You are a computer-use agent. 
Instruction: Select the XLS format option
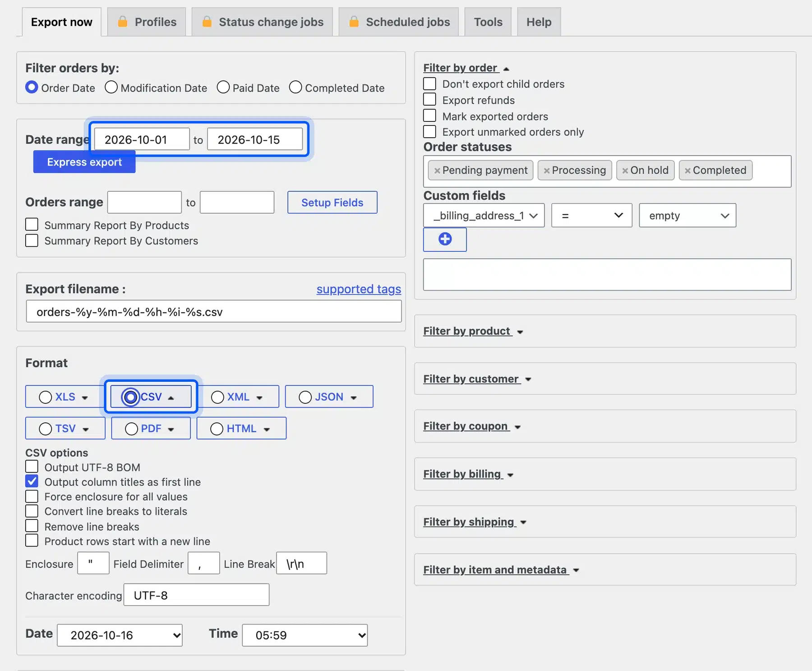coord(45,397)
